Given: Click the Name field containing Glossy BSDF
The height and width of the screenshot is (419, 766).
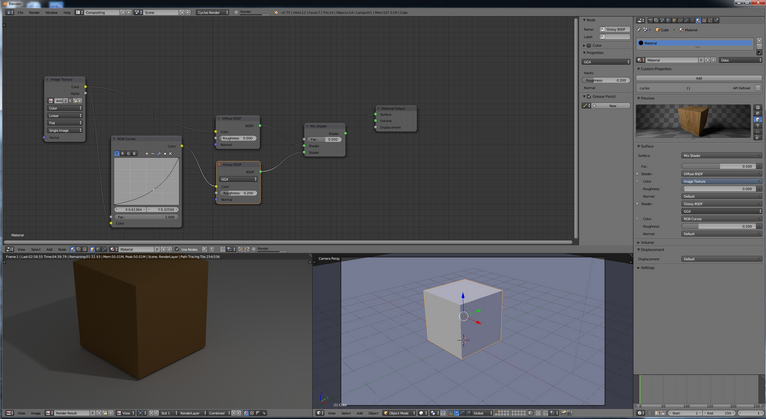Looking at the screenshot, I should (614, 29).
